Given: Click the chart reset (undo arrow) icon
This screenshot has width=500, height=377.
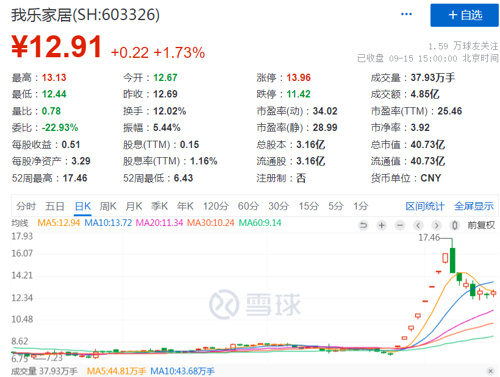Looking at the screenshot, I should [363, 226].
